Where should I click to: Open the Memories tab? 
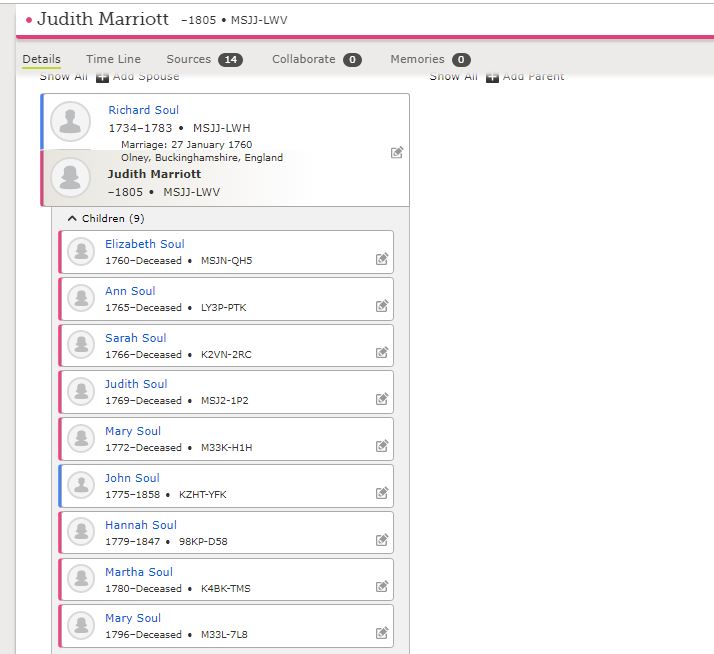pos(430,59)
